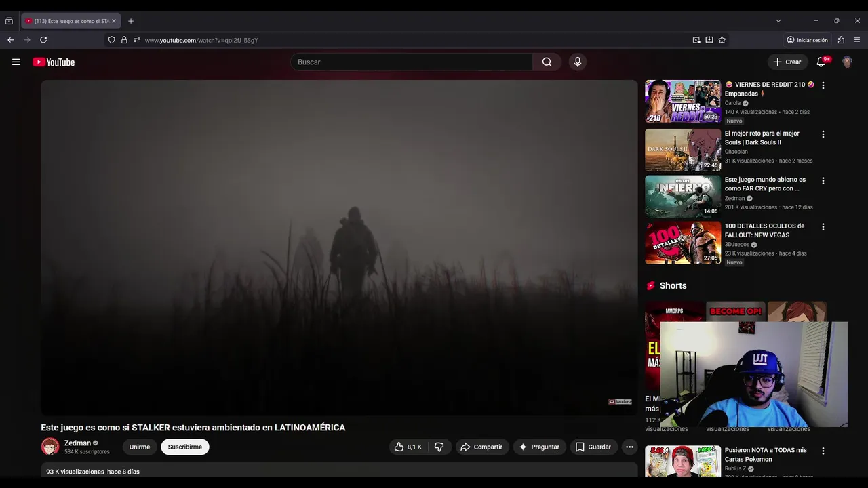View site security lock info
Viewport: 868px width, 488px height.
(124, 40)
